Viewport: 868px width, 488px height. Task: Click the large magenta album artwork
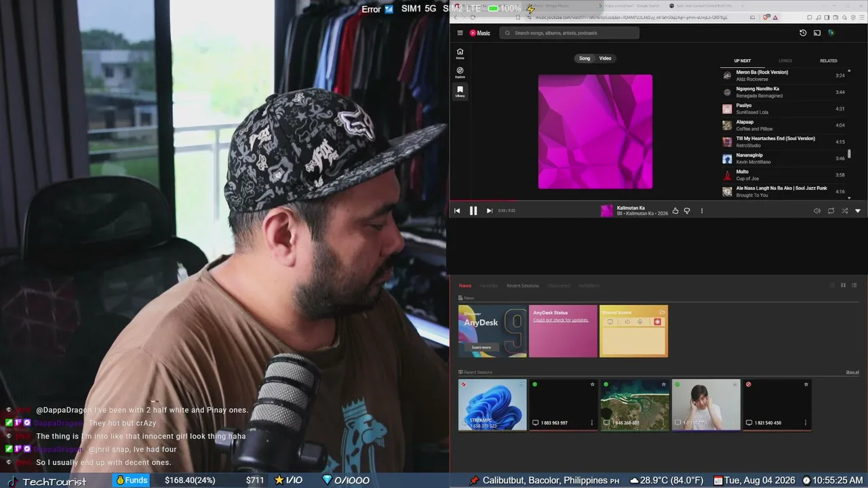tap(595, 131)
